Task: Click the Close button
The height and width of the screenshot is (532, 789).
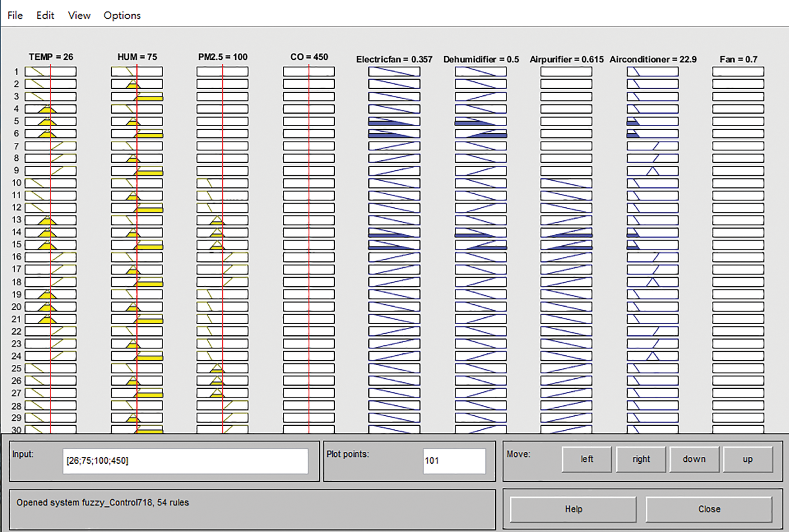Action: point(709,508)
